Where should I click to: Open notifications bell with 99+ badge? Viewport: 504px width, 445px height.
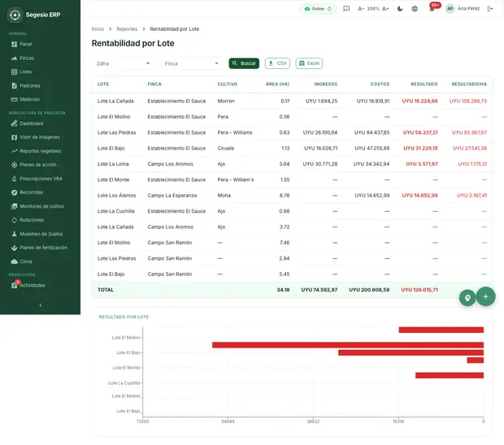tap(432, 8)
